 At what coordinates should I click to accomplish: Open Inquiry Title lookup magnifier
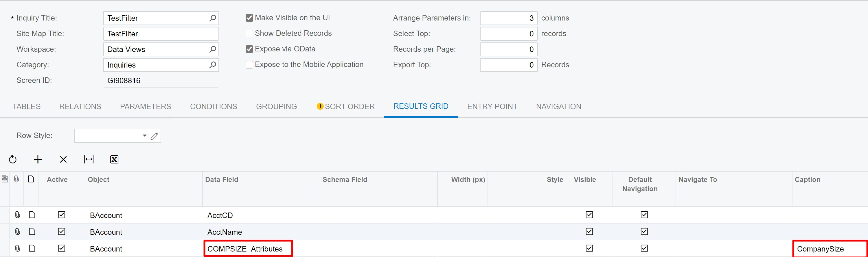coord(213,18)
